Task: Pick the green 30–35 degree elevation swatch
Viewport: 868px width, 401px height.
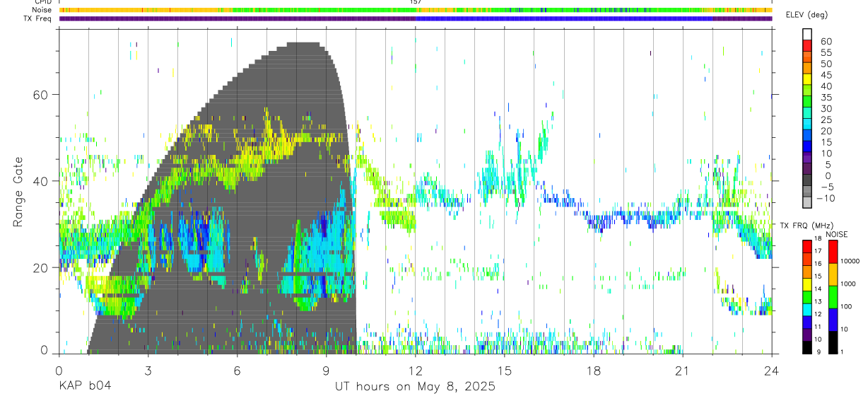Action: [x=807, y=102]
